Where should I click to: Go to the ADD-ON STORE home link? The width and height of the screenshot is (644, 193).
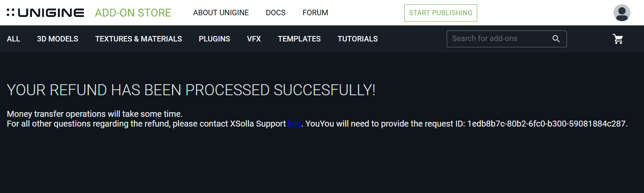(x=133, y=13)
